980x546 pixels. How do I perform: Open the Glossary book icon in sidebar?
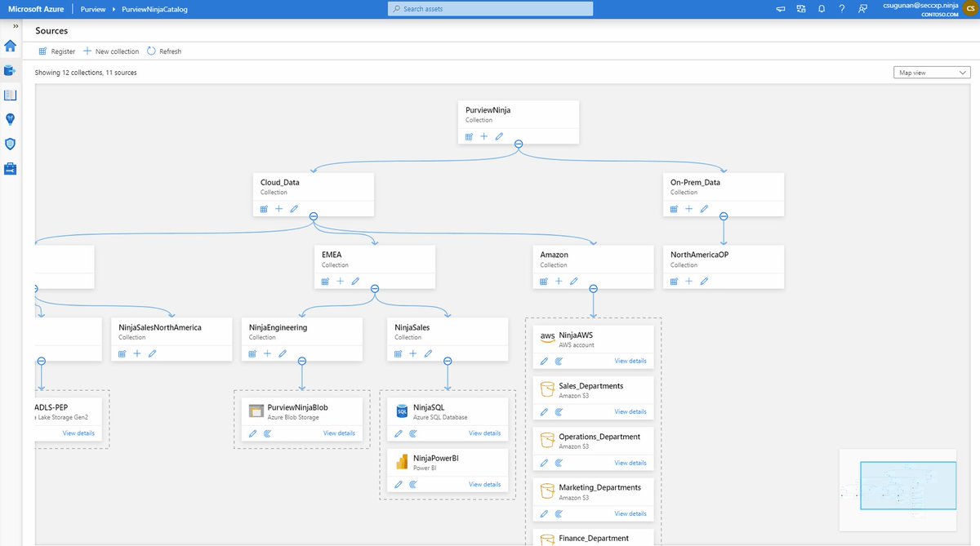tap(11, 95)
